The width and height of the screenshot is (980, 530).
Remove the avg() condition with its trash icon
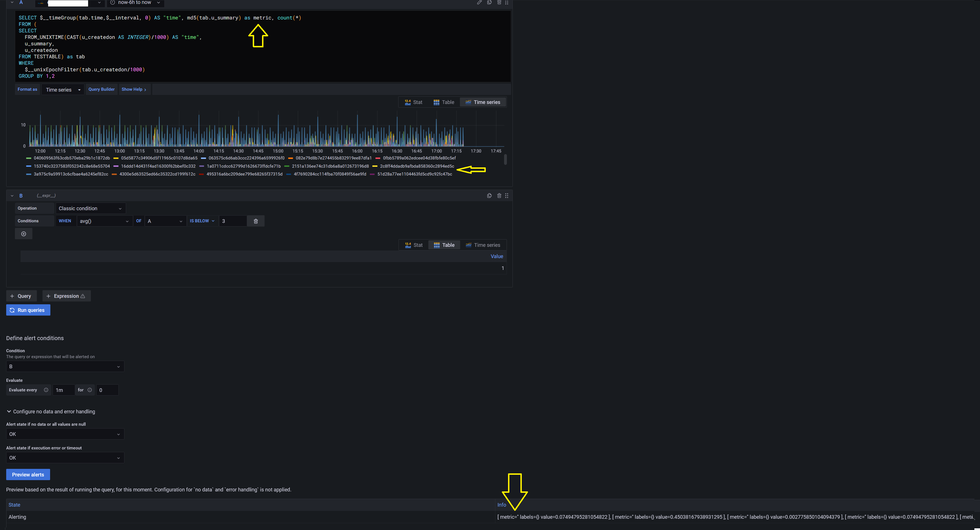tap(256, 221)
